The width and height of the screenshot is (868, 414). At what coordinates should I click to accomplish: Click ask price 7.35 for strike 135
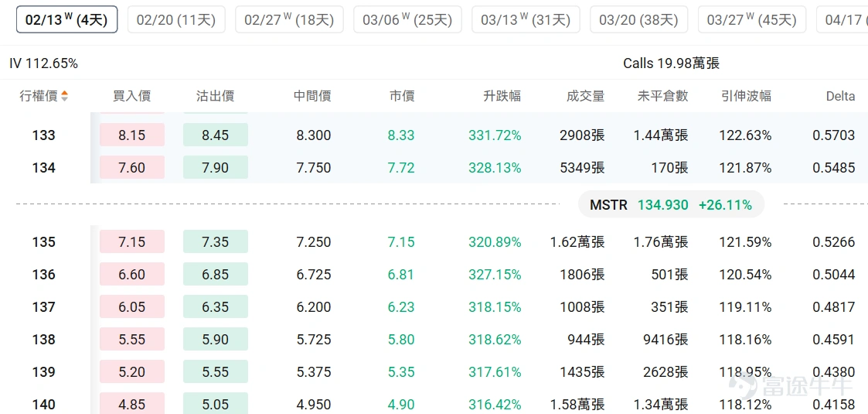(x=216, y=241)
